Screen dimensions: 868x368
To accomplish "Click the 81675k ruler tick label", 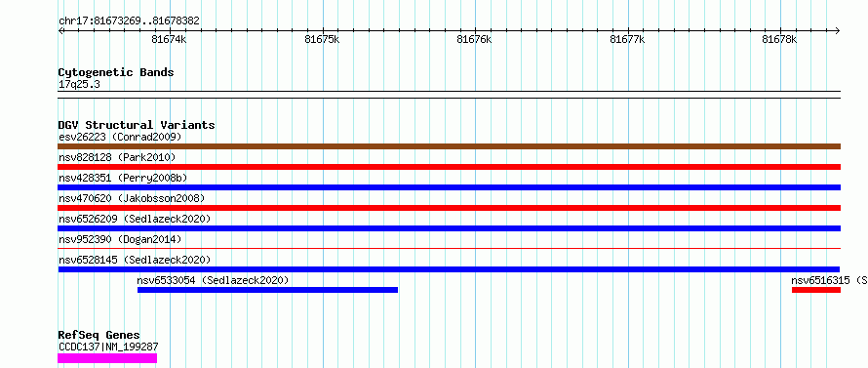I will pos(322,39).
